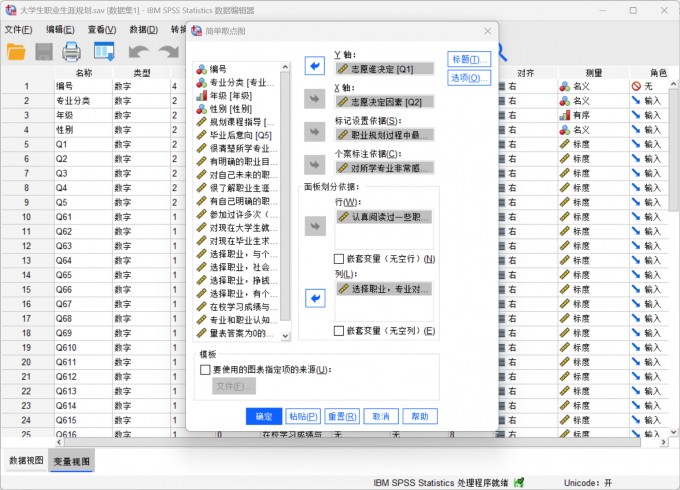680x490 pixels.
Task: Enable 要使用的图表指定项的来源 checkbox
Action: [x=205, y=370]
